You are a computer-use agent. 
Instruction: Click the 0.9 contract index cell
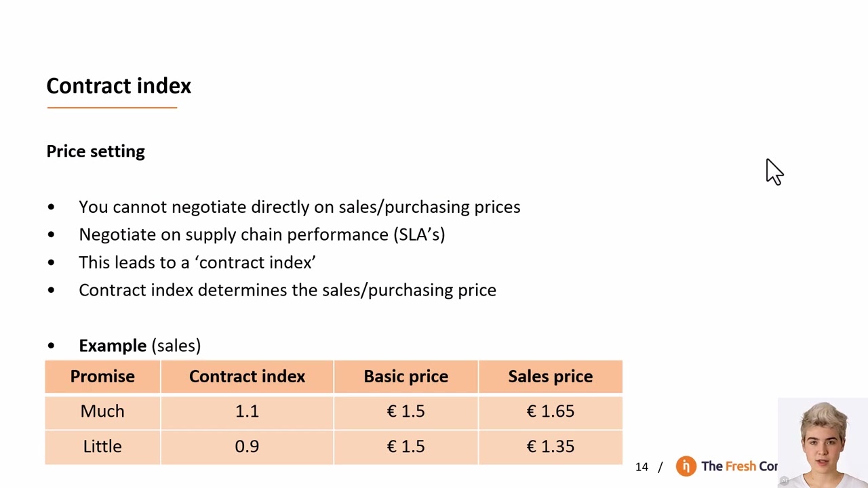(x=247, y=447)
